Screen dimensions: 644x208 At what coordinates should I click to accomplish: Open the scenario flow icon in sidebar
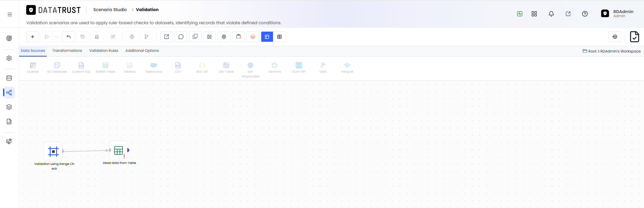pyautogui.click(x=9, y=93)
